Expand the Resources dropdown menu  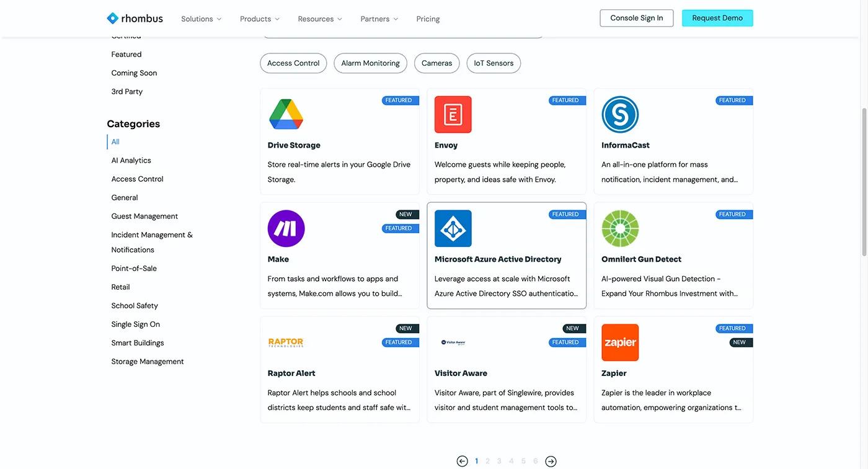click(x=320, y=19)
